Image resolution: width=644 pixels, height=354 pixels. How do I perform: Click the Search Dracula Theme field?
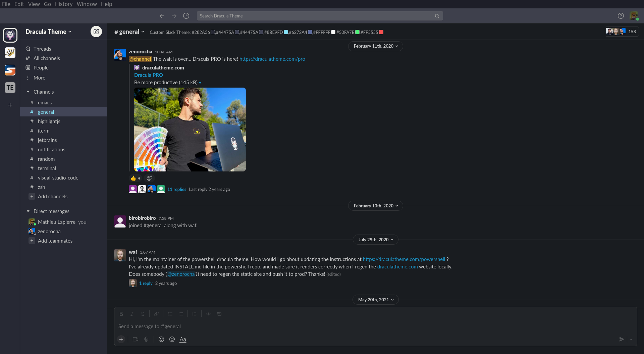320,16
